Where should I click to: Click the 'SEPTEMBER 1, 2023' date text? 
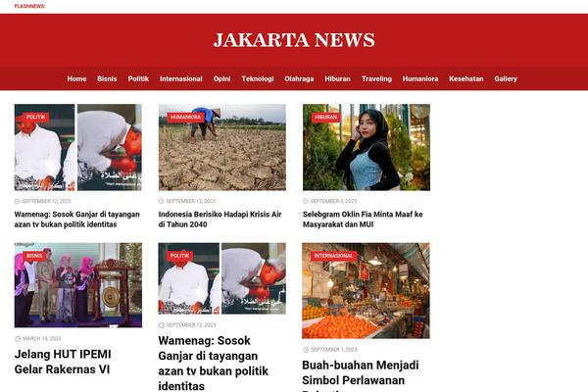coord(334,350)
